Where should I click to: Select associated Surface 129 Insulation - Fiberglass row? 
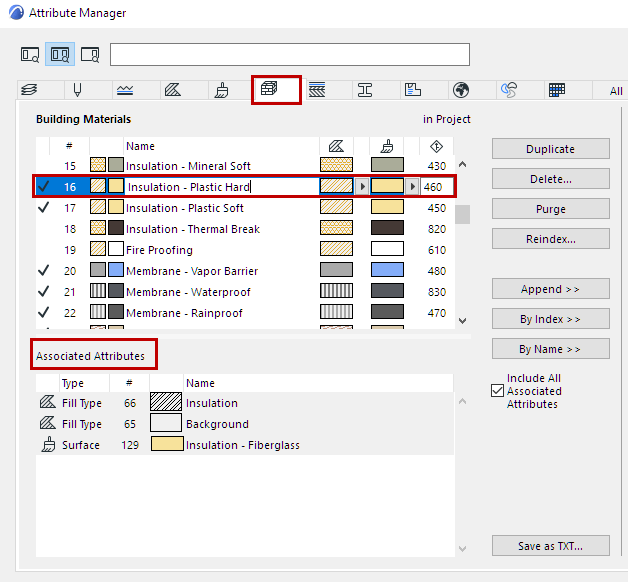click(245, 445)
